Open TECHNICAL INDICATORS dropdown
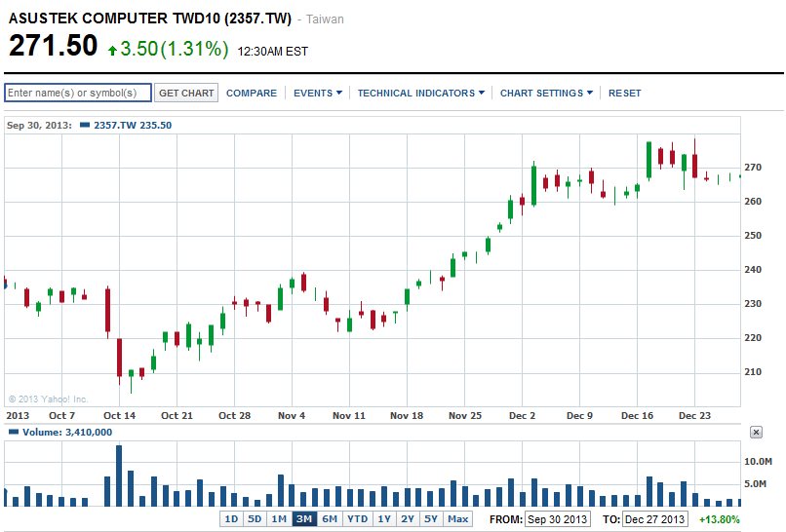 pyautogui.click(x=421, y=93)
